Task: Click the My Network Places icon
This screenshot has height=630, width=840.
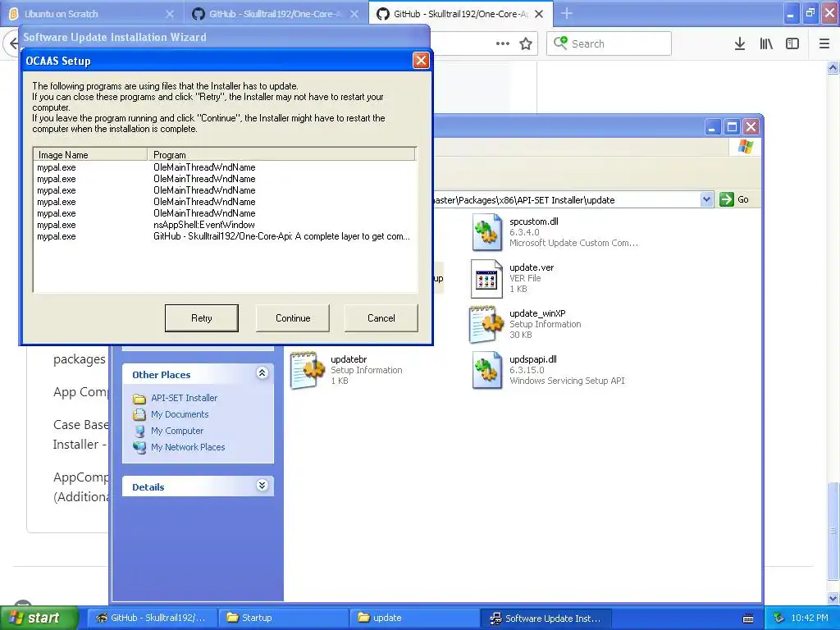Action: (x=139, y=447)
